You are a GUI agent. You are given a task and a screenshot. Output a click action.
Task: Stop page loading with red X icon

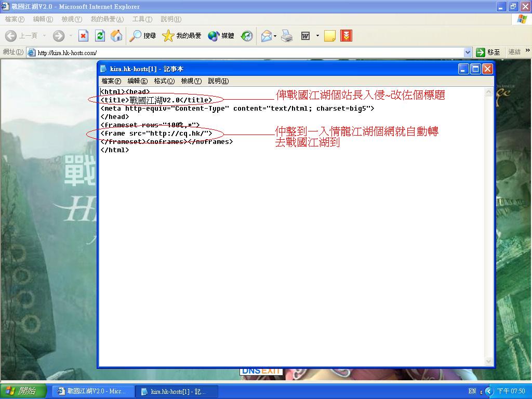(x=83, y=36)
